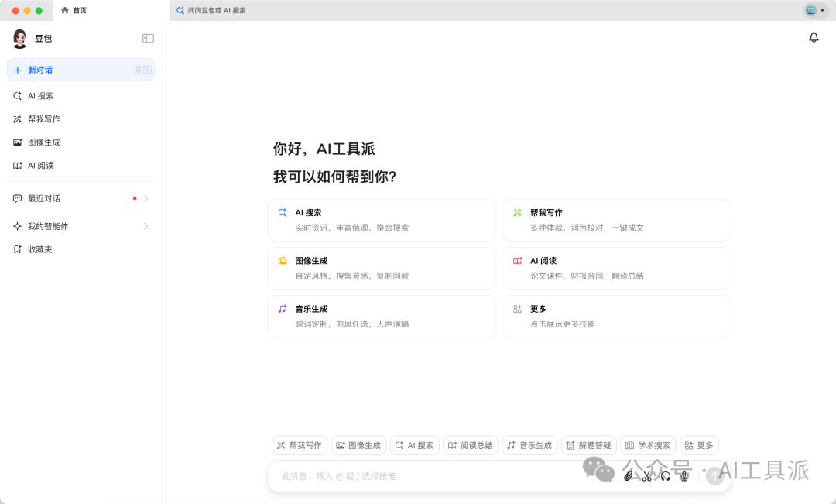Click the 图像生成 sidebar picture icon

click(17, 142)
